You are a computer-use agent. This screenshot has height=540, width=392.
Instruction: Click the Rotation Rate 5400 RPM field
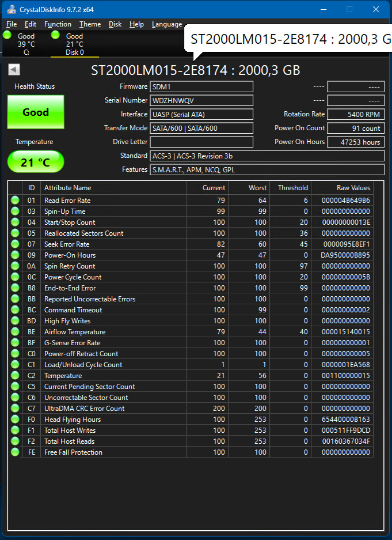click(x=356, y=114)
